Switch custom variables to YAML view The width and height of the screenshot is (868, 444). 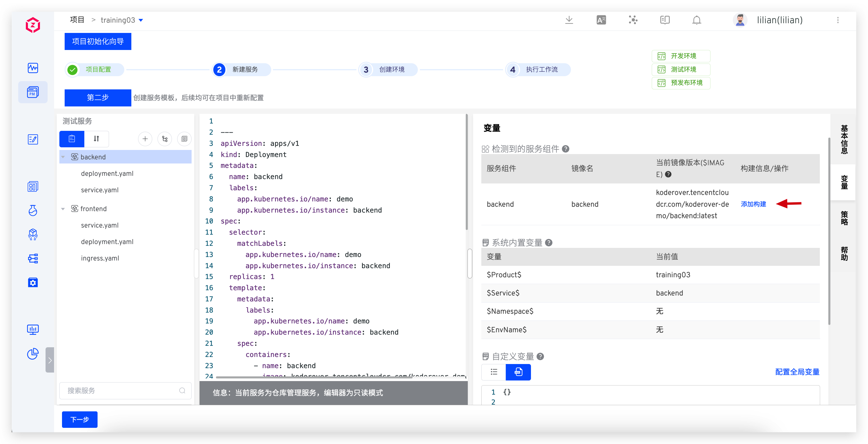point(519,372)
